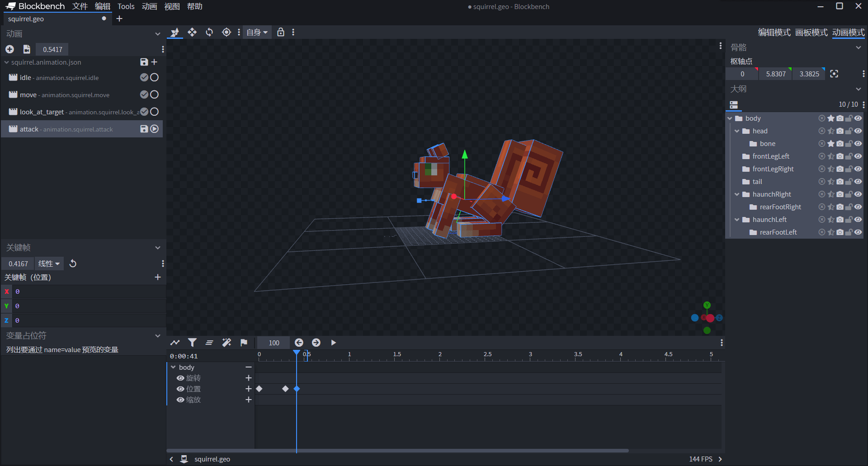Open the 文件 menu

coord(80,6)
